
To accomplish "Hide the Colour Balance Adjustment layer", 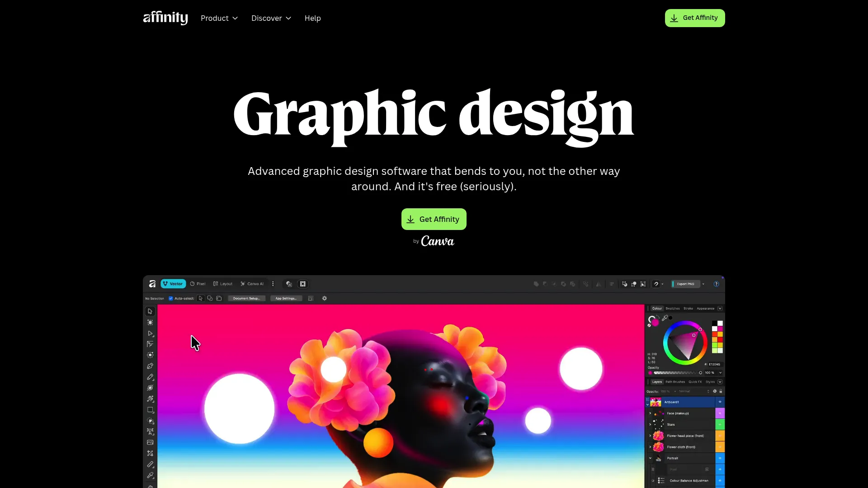I will point(720,480).
